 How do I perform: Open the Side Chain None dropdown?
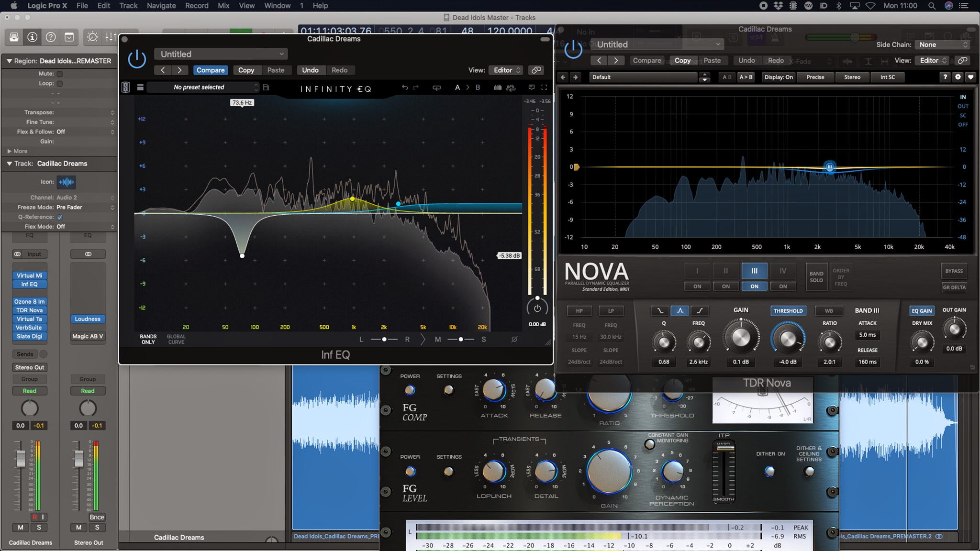click(942, 44)
